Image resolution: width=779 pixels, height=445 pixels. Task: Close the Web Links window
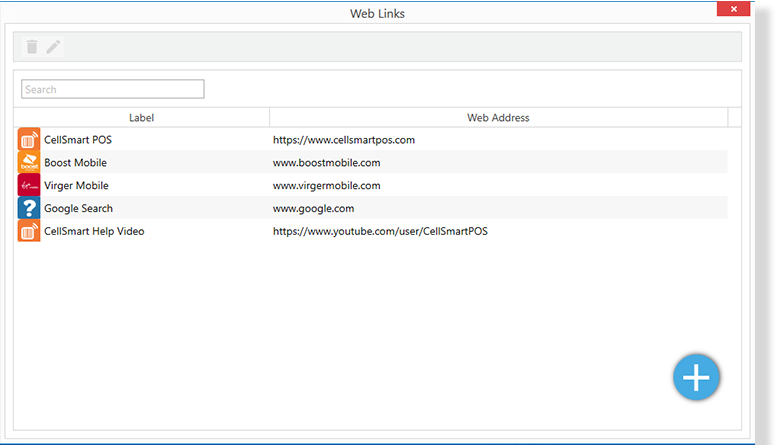coord(733,9)
